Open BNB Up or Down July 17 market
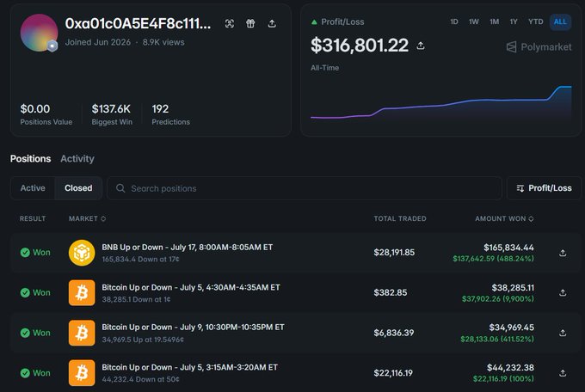585x392 pixels. [x=187, y=248]
